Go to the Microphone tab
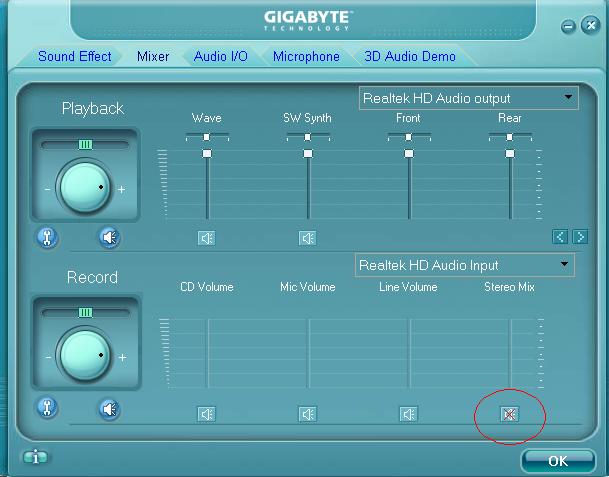 tap(306, 56)
